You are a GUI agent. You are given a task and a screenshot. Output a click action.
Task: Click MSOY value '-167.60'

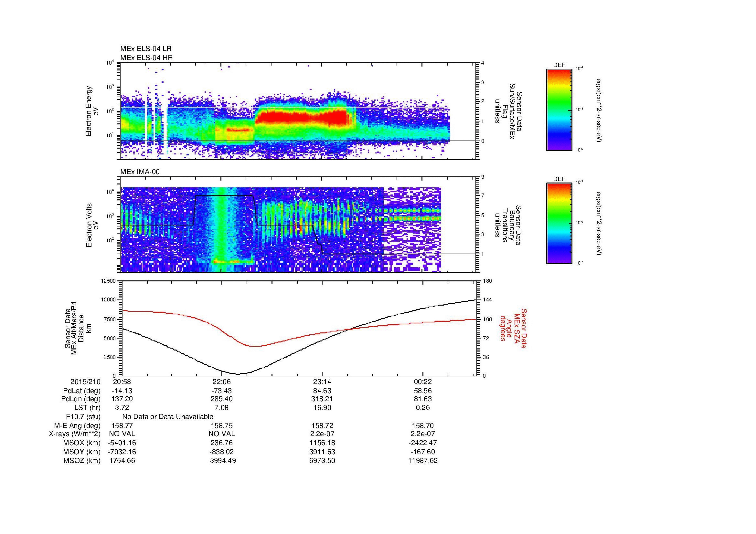pos(423,452)
